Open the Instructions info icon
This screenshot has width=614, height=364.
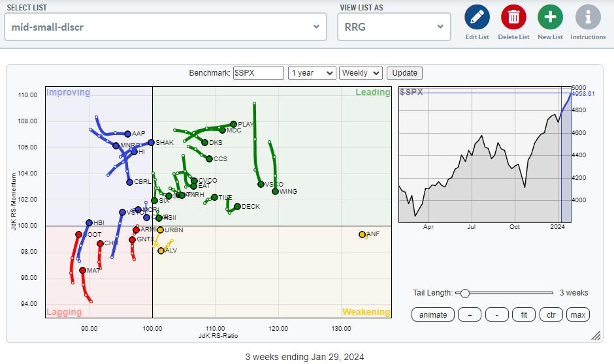coord(588,16)
